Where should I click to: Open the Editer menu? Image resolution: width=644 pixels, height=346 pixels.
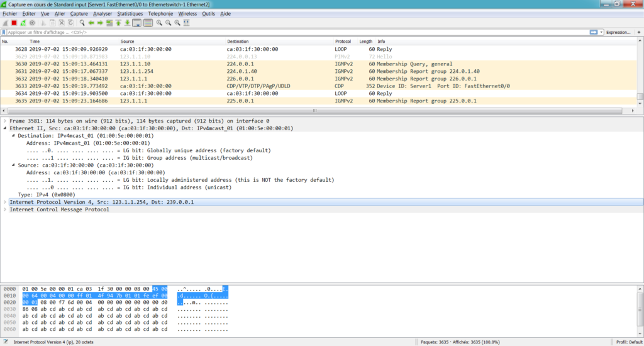point(29,14)
